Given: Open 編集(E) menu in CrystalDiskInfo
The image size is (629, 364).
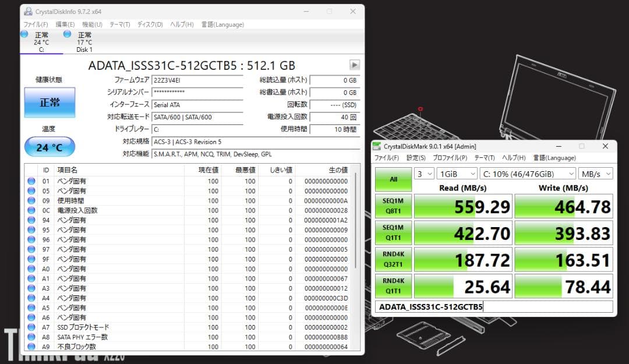Looking at the screenshot, I should point(65,24).
